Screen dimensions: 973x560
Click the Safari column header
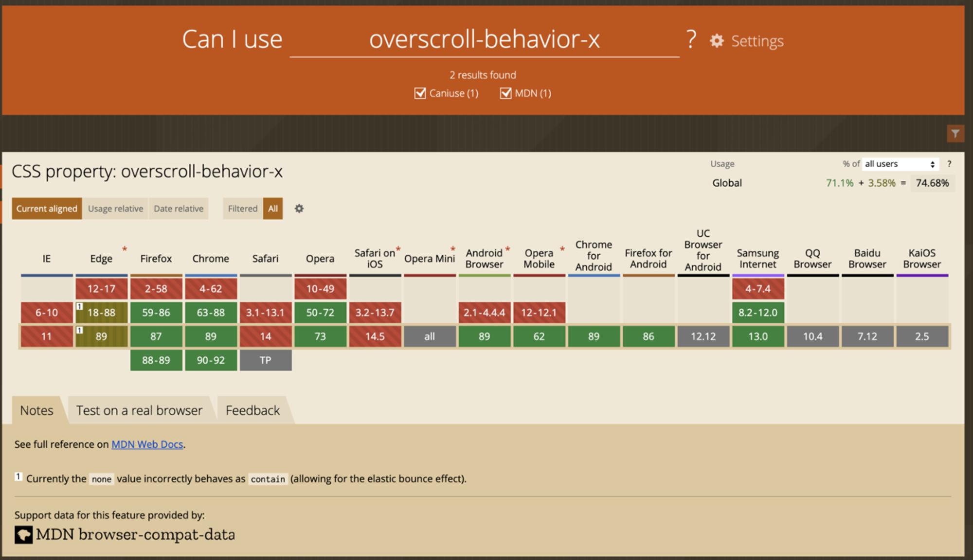tap(266, 259)
